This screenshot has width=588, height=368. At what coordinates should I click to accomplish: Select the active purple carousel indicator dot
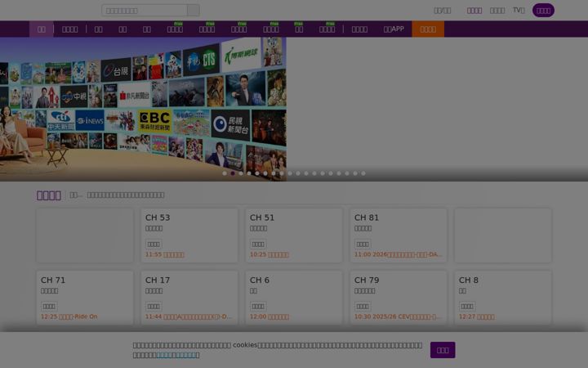pyautogui.click(x=233, y=173)
